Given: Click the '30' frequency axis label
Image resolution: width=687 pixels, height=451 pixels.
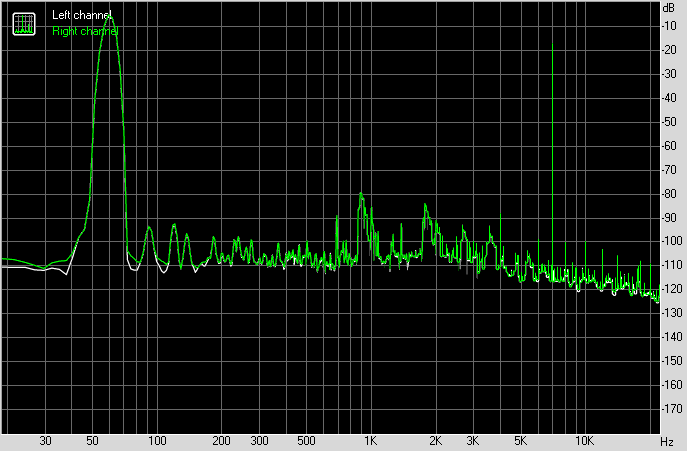Looking at the screenshot, I should pyautogui.click(x=45, y=441).
